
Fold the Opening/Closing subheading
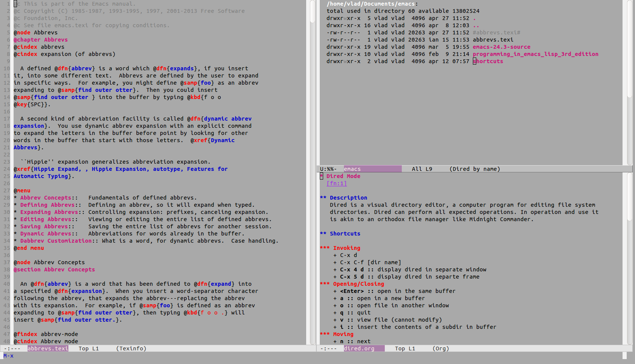click(x=352, y=284)
